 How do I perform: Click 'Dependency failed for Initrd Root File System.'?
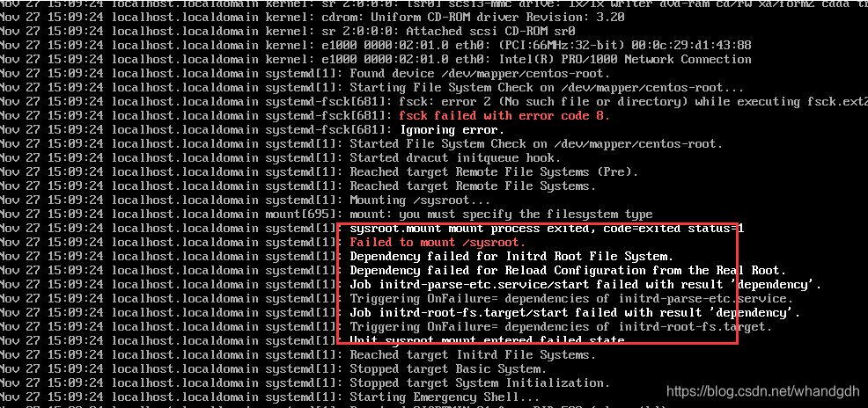point(511,257)
